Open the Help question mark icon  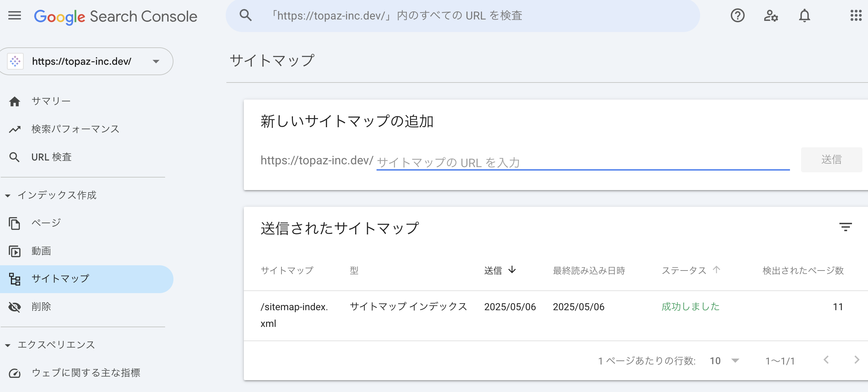pos(737,16)
